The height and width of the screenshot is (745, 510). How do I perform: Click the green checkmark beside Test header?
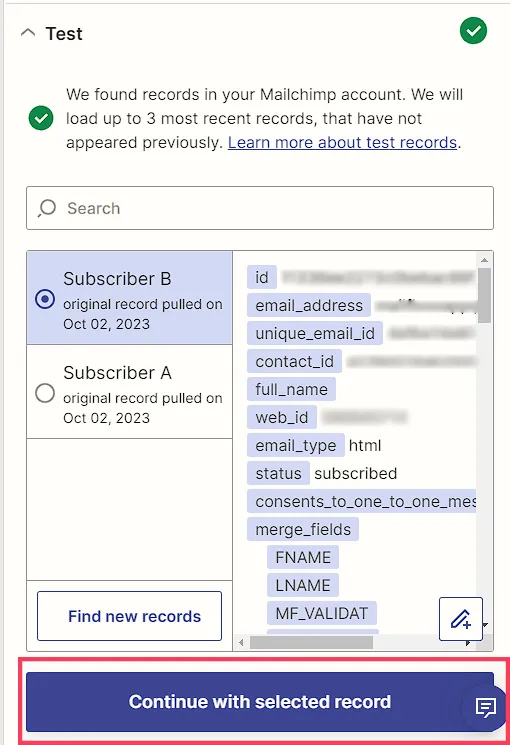point(473,30)
